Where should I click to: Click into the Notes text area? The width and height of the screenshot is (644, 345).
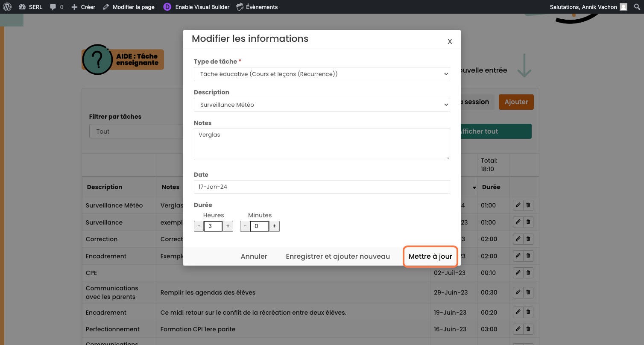322,144
